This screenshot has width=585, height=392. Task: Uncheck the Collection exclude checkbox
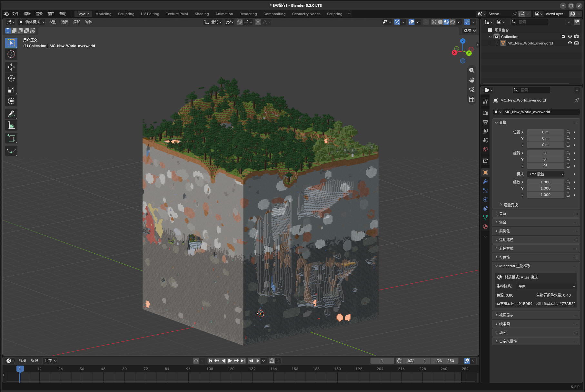[x=563, y=36]
